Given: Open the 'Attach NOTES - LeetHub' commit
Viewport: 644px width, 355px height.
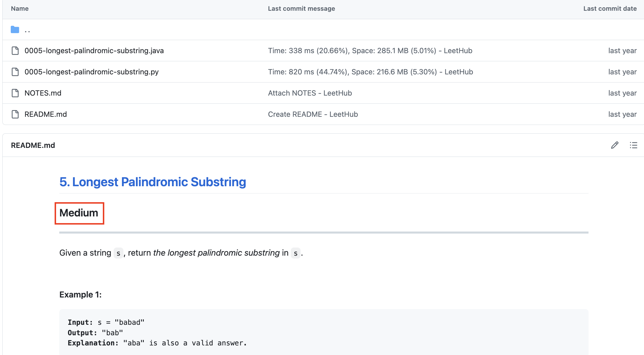Looking at the screenshot, I should [310, 93].
